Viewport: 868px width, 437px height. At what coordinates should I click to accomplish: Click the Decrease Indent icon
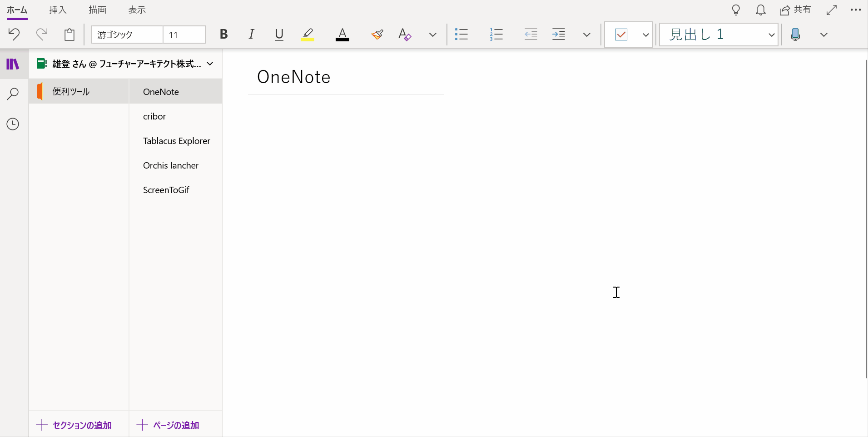click(531, 34)
